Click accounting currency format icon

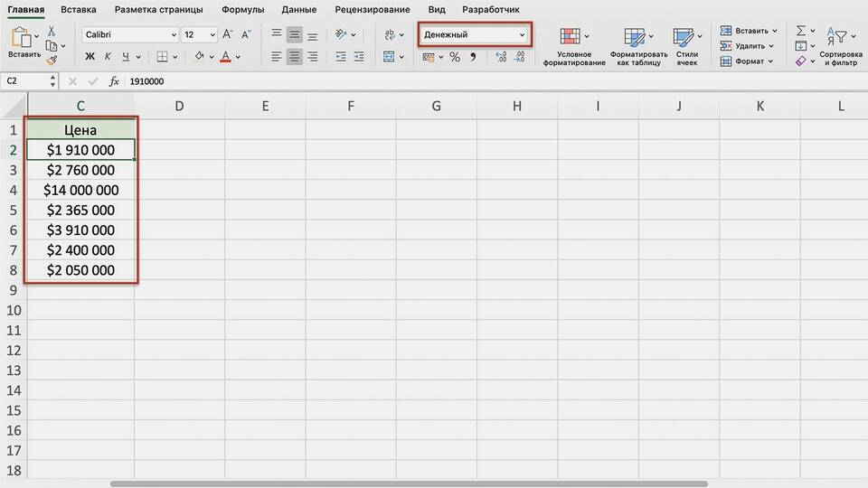pyautogui.click(x=429, y=56)
